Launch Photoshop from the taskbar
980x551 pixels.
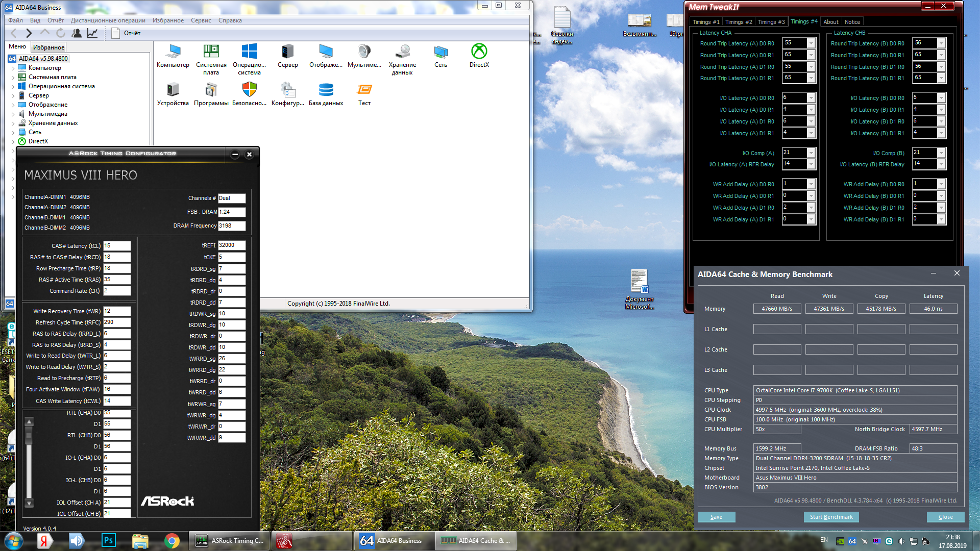click(x=109, y=540)
